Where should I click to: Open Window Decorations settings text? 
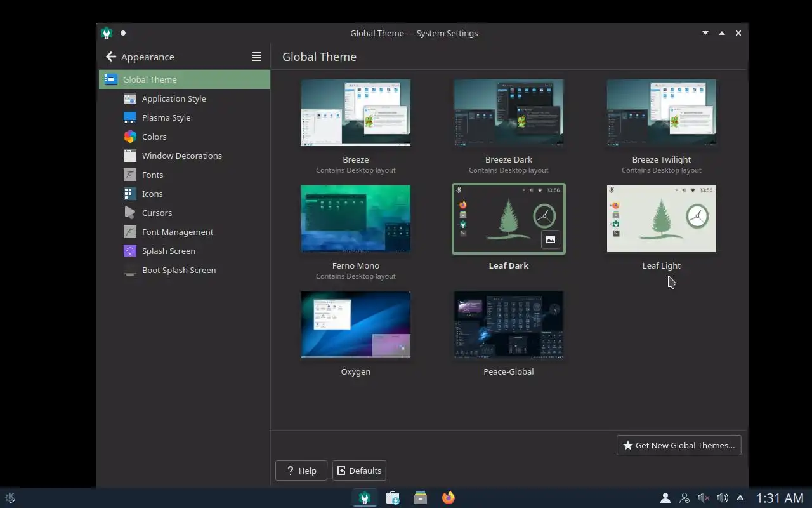(x=182, y=156)
